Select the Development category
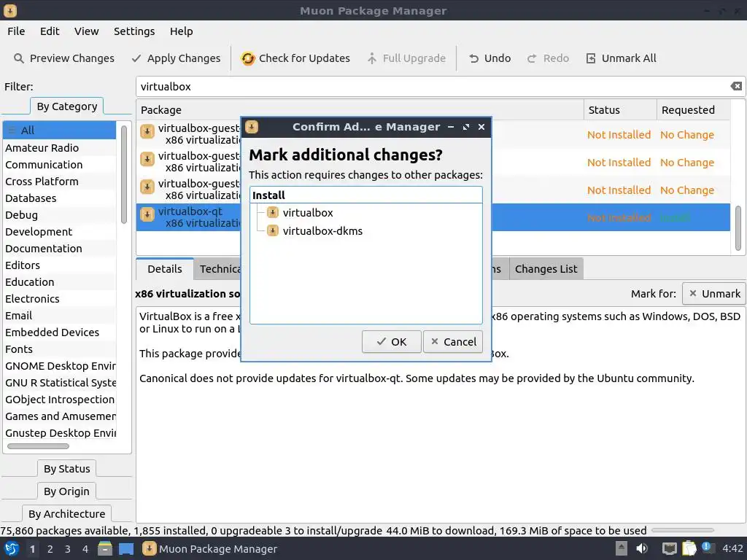The height and width of the screenshot is (560, 747). click(60, 231)
